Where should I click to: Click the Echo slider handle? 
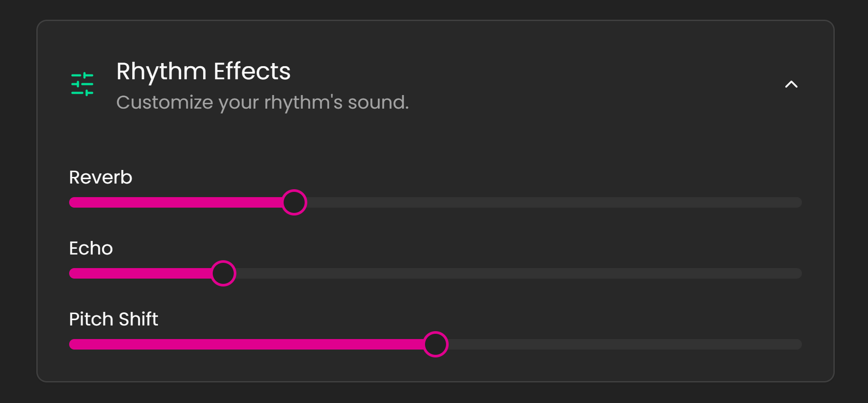(223, 273)
